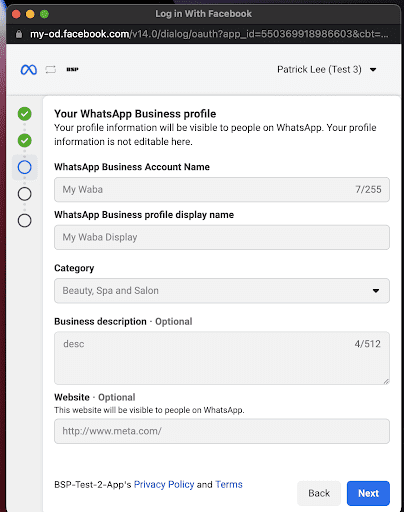
Task: Select the first completed step checkmark
Action: (x=25, y=114)
